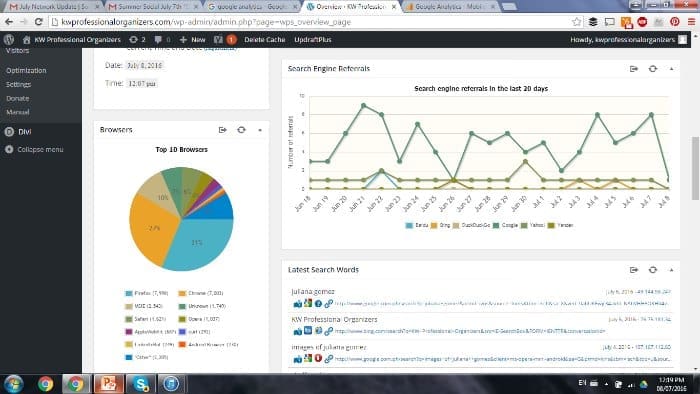
Task: Click the Buffer stack extension icon
Action: coord(593,21)
